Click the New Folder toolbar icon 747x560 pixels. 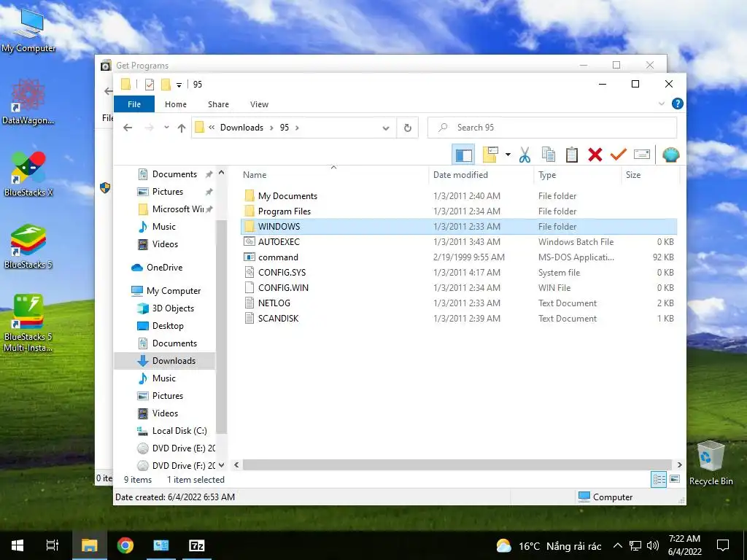[491, 155]
